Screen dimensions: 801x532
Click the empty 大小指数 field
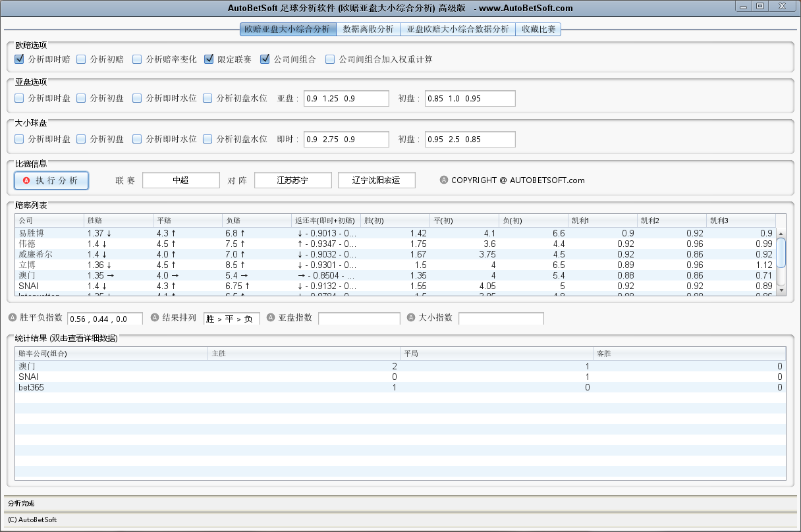coord(501,319)
